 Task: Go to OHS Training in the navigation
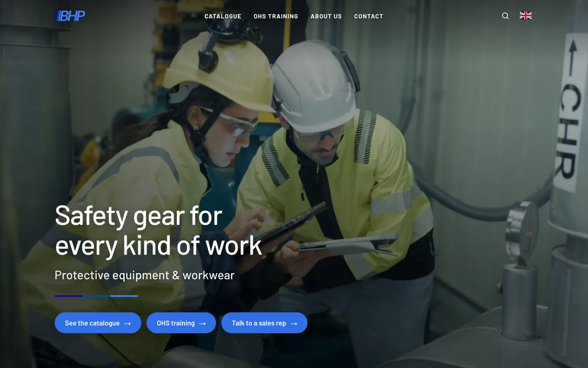click(x=276, y=16)
